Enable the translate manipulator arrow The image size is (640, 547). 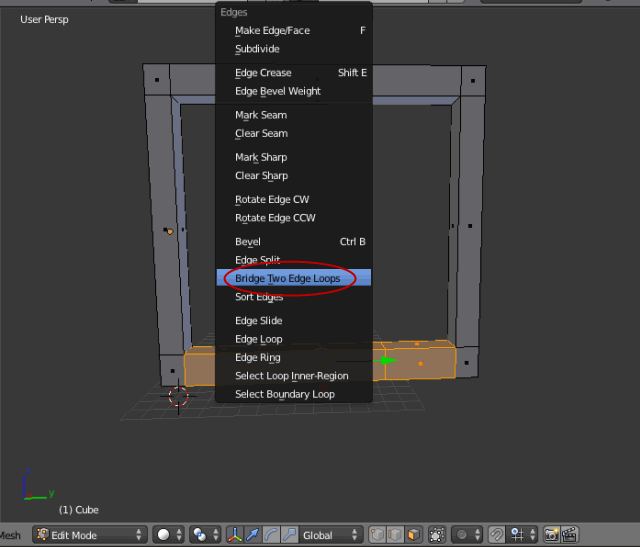pos(253,535)
